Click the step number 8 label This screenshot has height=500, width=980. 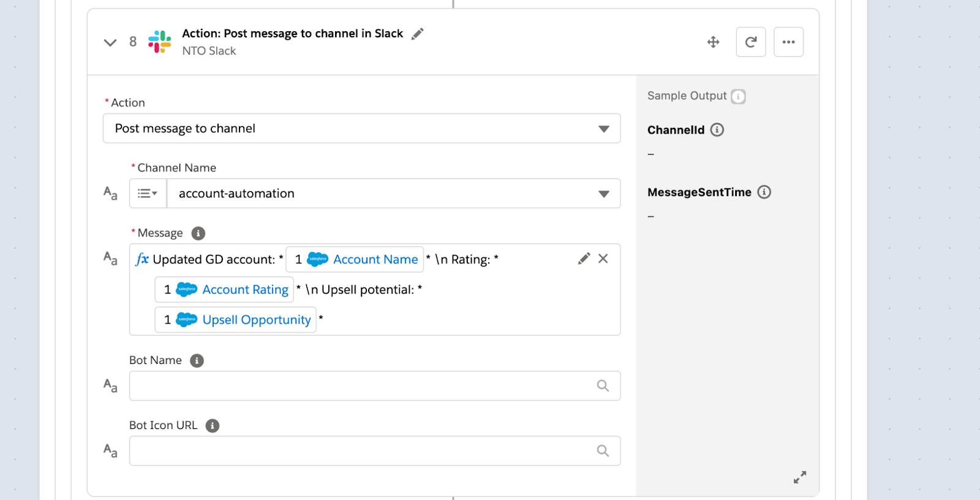[x=133, y=42]
